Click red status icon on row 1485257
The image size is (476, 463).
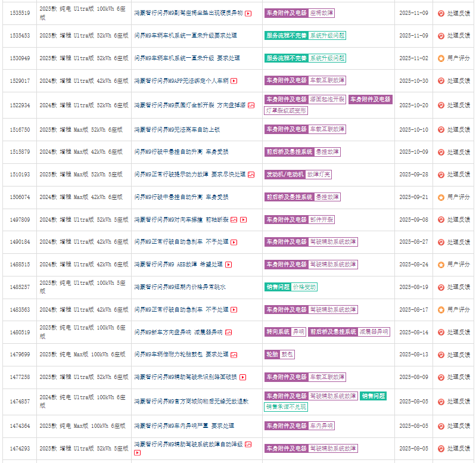click(x=441, y=287)
